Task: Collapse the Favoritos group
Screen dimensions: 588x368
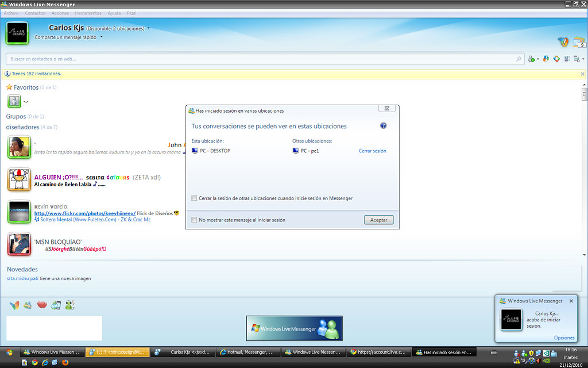Action: pyautogui.click(x=26, y=87)
